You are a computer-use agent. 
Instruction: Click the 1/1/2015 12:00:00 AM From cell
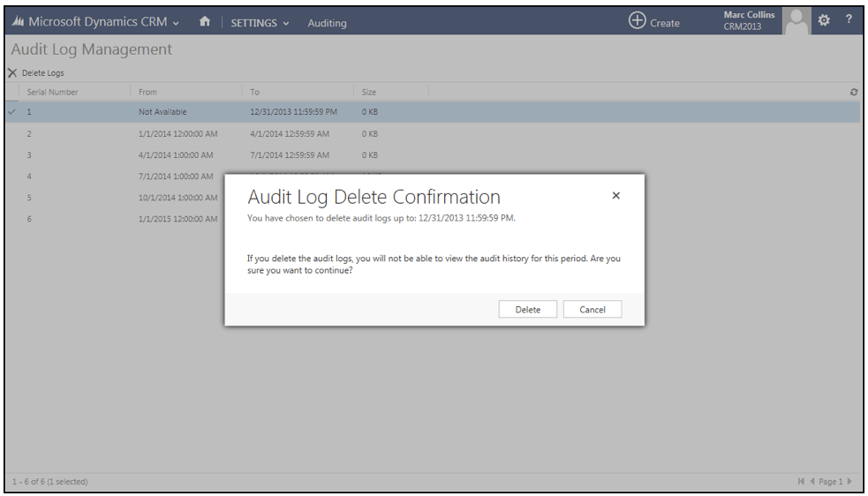177,219
